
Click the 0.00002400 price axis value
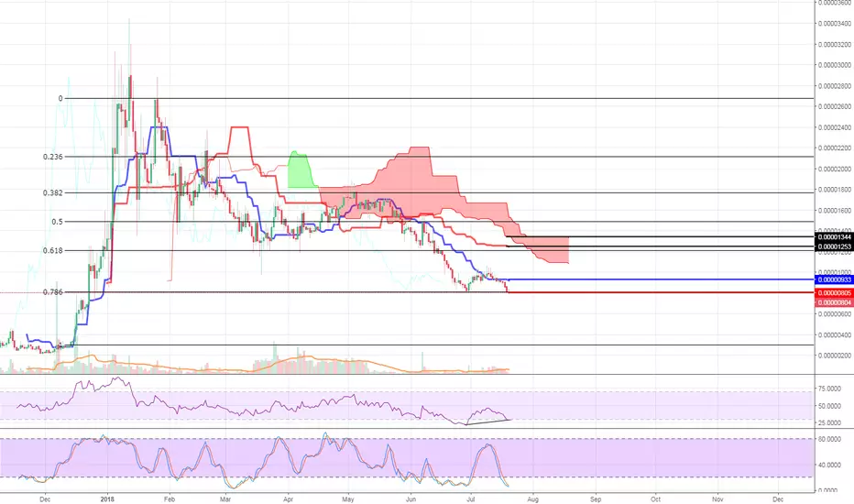coord(835,127)
